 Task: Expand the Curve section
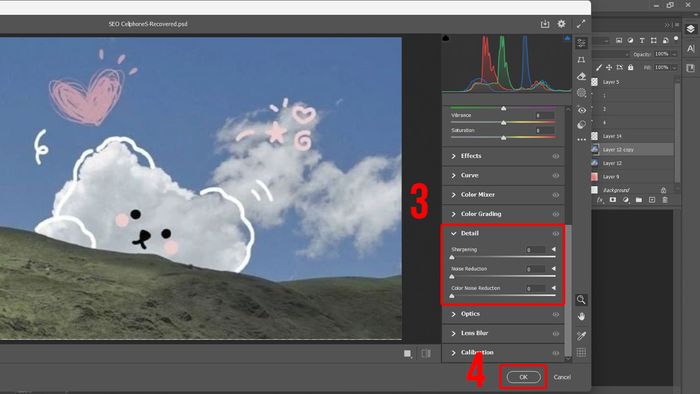pyautogui.click(x=454, y=176)
